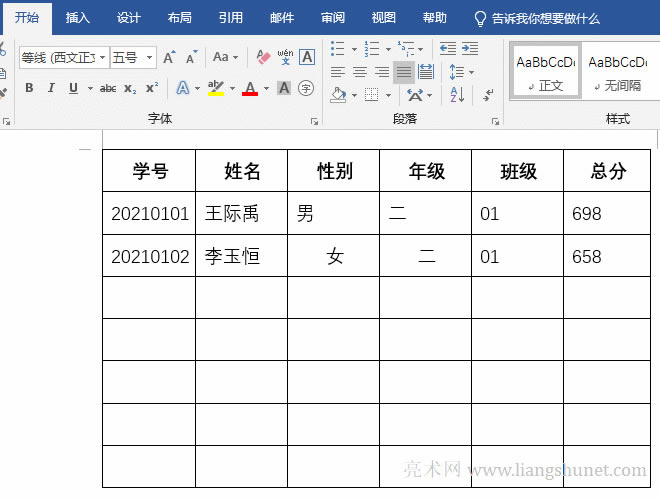Apply superscript formatting
660x500 pixels.
pos(152,88)
